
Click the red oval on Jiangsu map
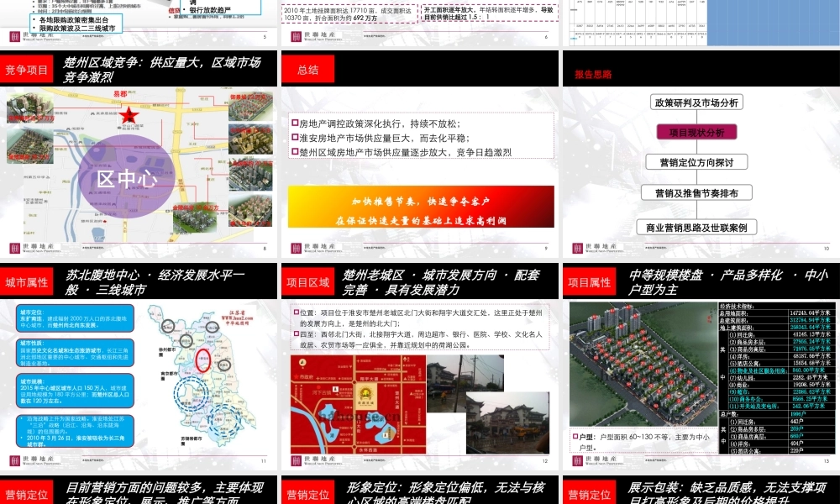point(203,361)
